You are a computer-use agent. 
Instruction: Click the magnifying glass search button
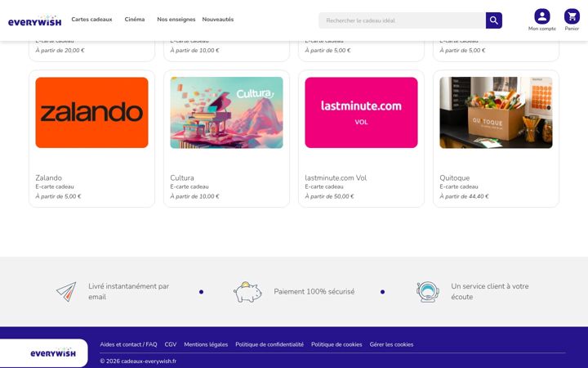pyautogui.click(x=494, y=20)
